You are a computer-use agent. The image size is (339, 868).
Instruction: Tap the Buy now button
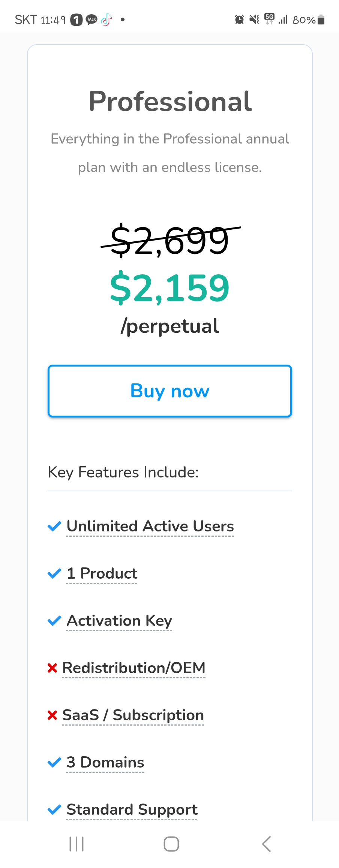coord(170,391)
